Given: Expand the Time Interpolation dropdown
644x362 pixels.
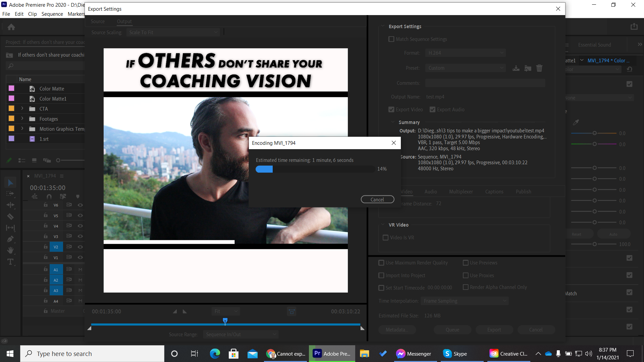Looking at the screenshot, I should click(x=465, y=301).
